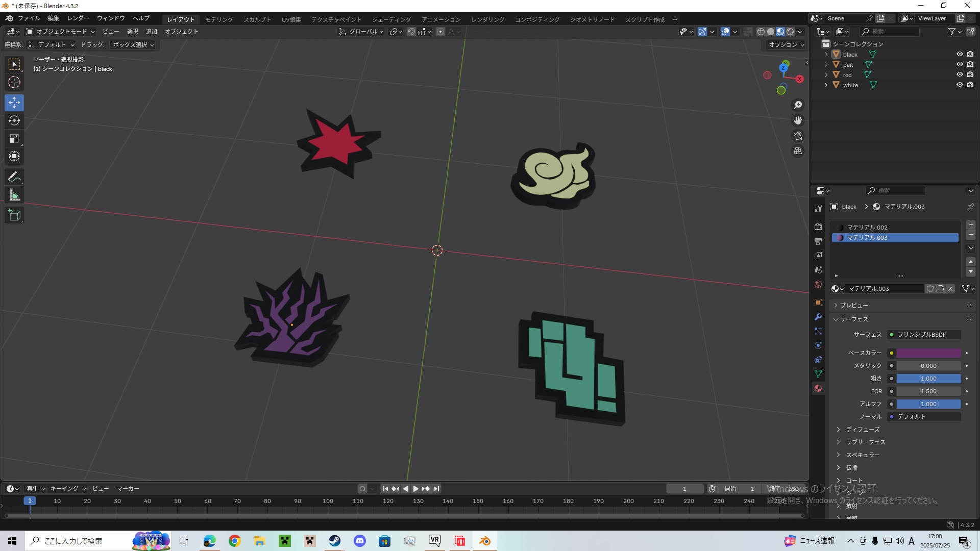Choose the Add Cube tool

[14, 215]
